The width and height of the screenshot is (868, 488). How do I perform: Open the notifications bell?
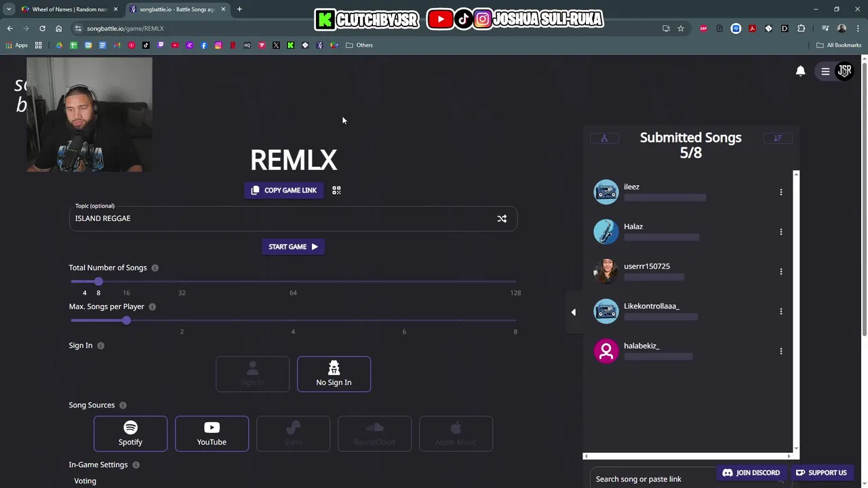pos(800,71)
